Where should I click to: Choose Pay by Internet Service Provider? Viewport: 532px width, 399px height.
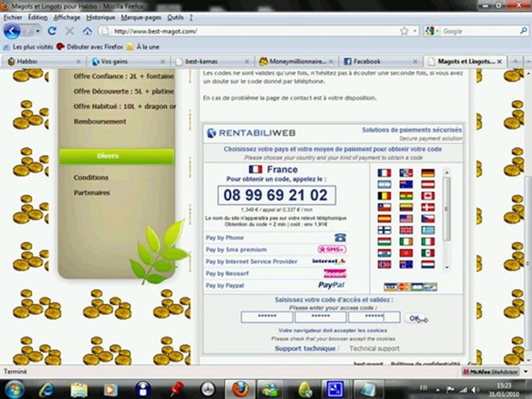(276, 262)
